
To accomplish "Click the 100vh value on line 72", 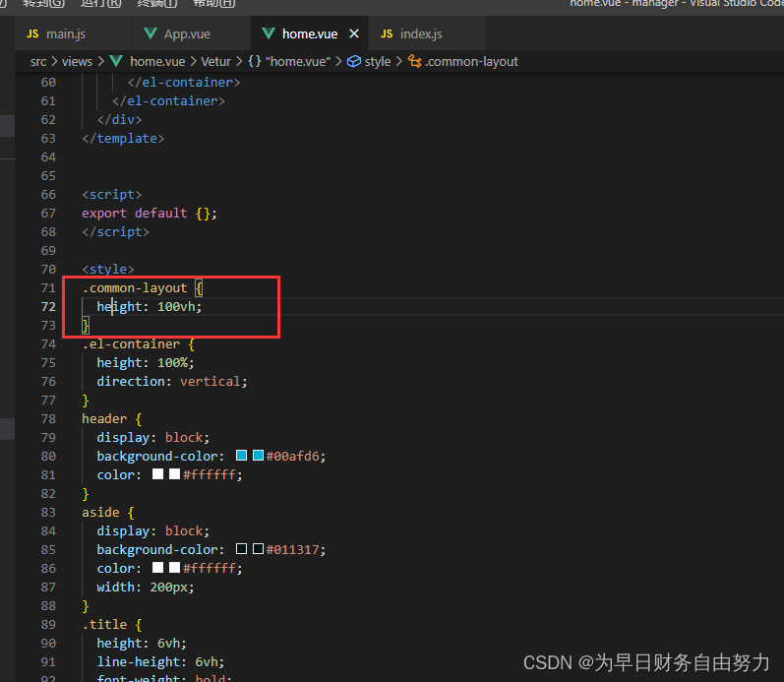I will (x=175, y=307).
